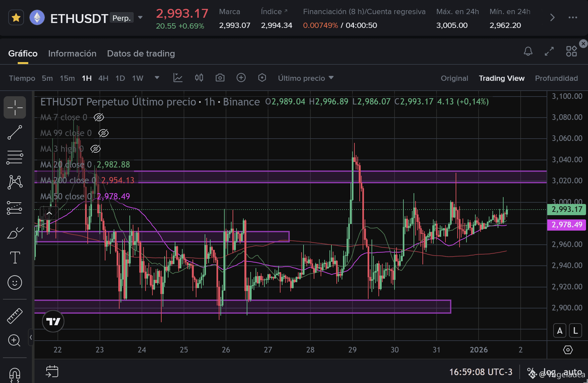Collapse the indicator legend with the chevron
This screenshot has width=588, height=383.
49,214
